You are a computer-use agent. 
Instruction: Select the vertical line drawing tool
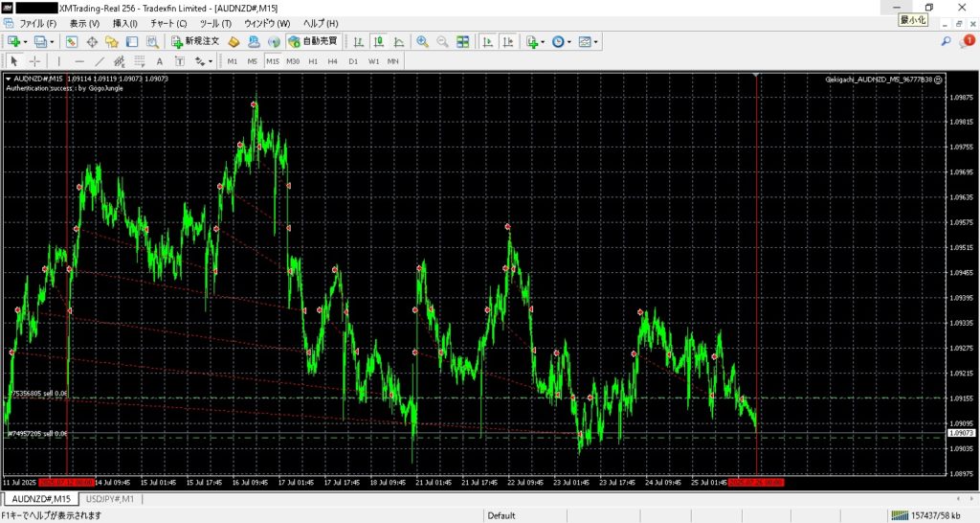[x=58, y=61]
